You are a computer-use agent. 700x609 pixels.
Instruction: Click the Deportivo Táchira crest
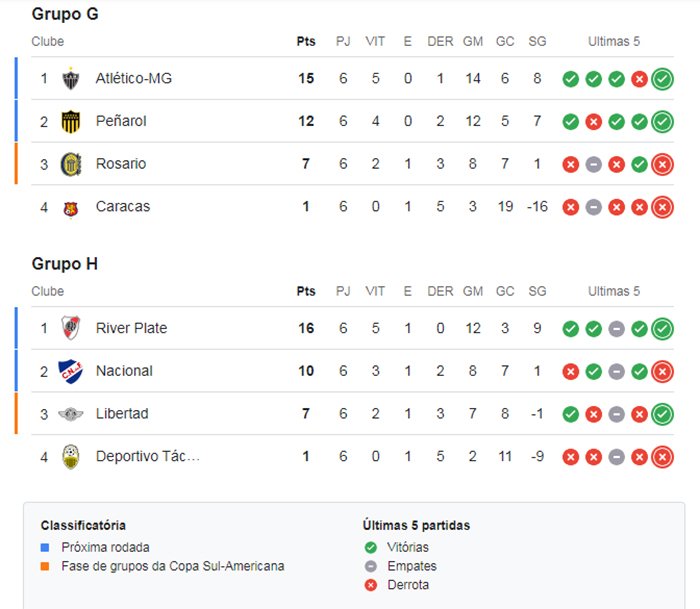(x=71, y=457)
